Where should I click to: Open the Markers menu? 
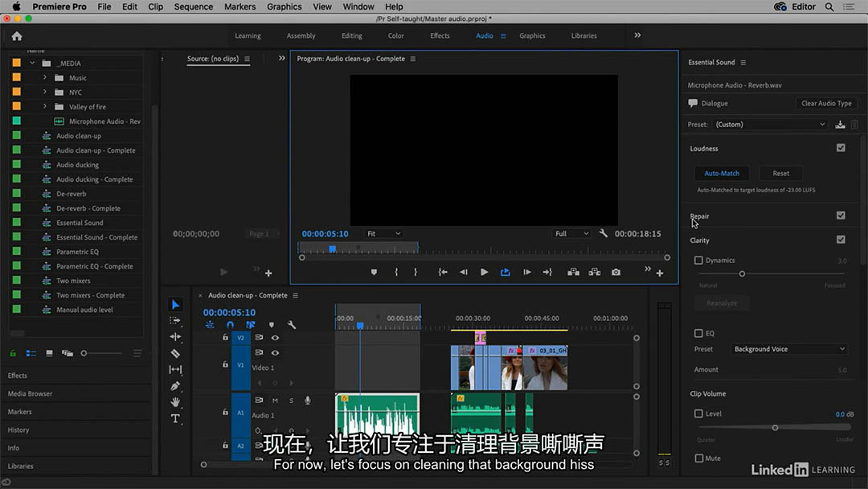(x=240, y=6)
